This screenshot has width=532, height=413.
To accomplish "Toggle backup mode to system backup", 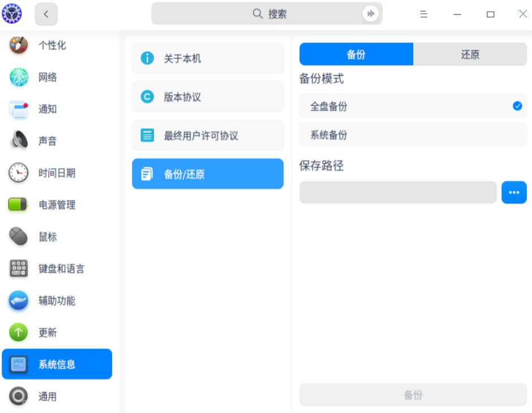I will coord(413,135).
